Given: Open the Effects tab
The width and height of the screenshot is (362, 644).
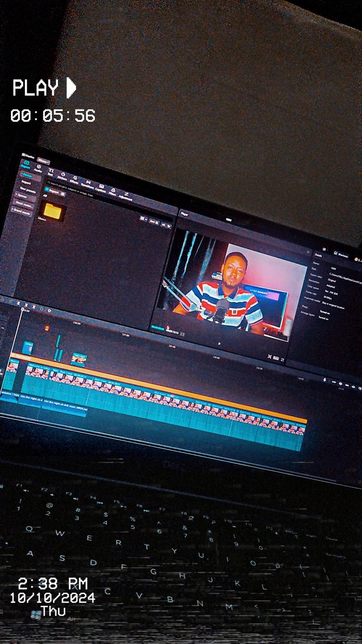Looking at the screenshot, I should point(74,180).
